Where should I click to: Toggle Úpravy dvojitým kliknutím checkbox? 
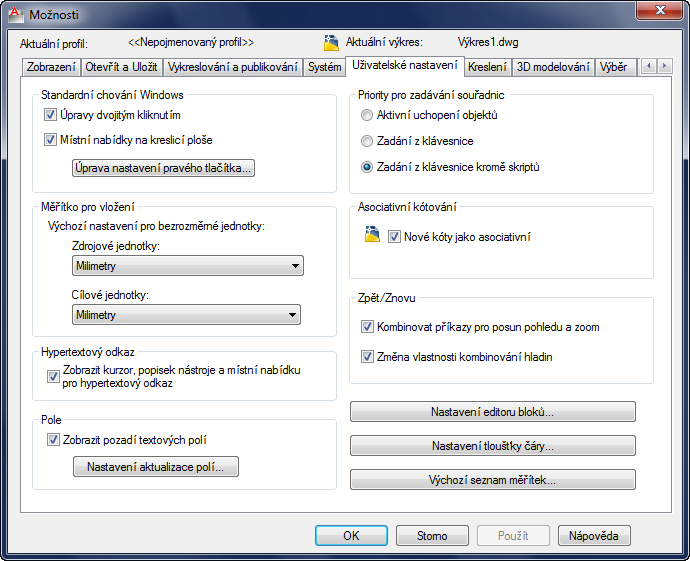50,115
